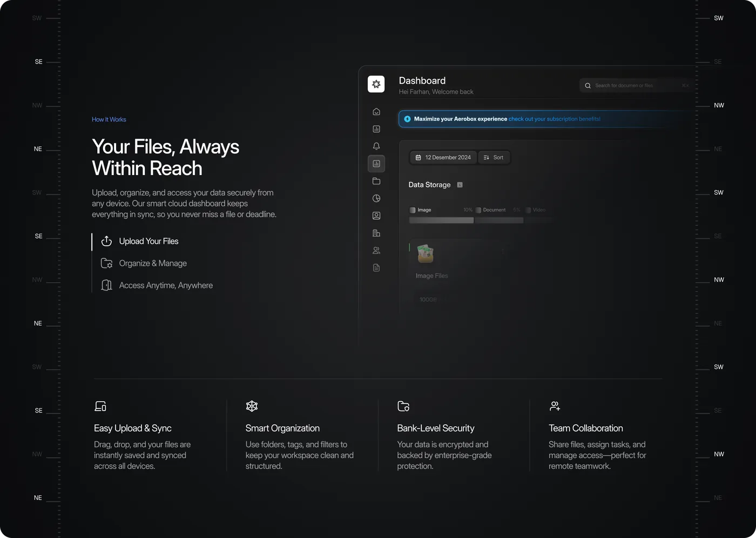Viewport: 756px width, 538px height.
Task: Click the Search for document or files field
Action: 637,85
